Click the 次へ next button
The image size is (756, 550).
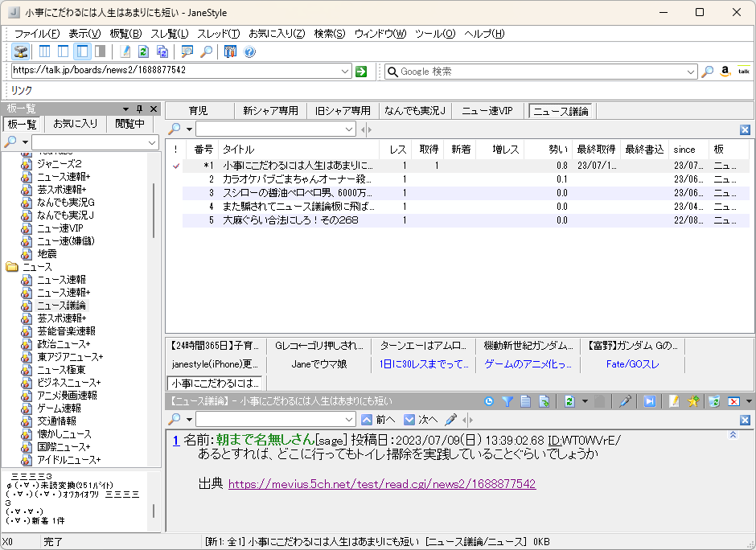tap(421, 420)
